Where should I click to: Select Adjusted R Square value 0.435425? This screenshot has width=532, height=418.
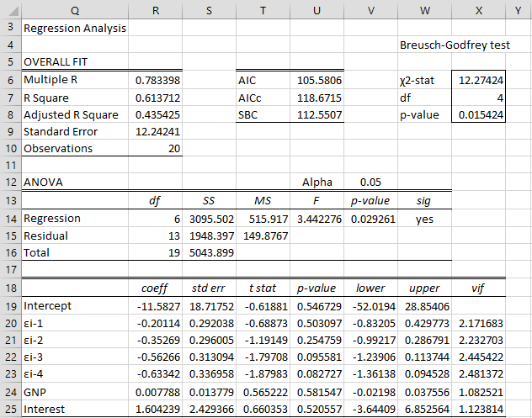[x=156, y=114]
